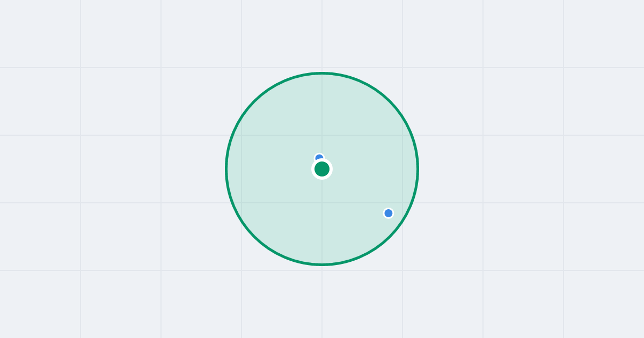The width and height of the screenshot is (644, 338).
Task: Click the green circle outline at its top
Action: 322,73
